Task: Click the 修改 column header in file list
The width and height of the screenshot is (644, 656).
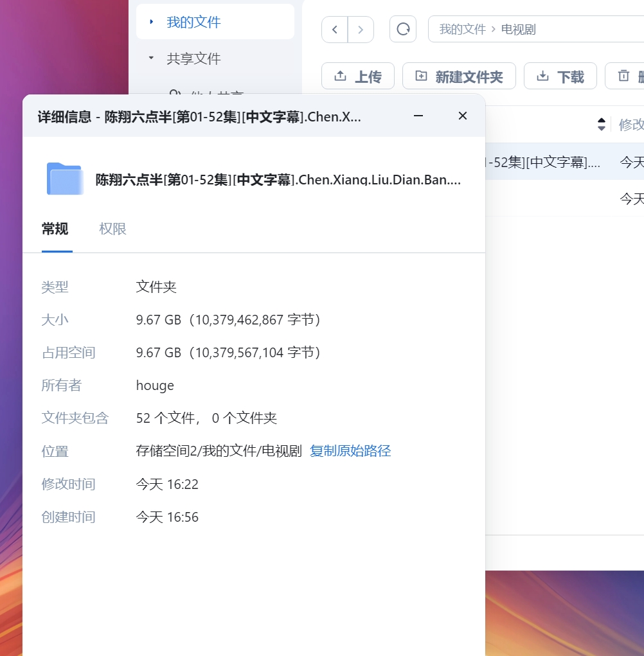Action: 631,124
